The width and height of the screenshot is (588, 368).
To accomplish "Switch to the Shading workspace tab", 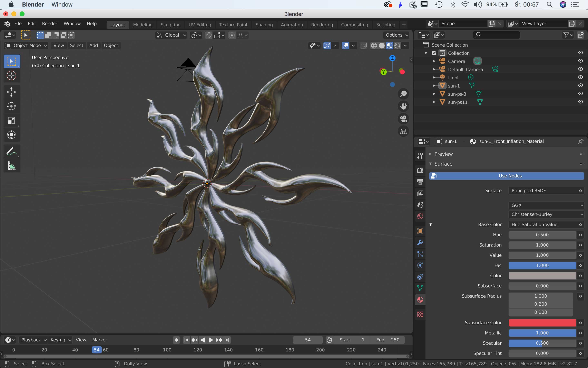I will [x=264, y=25].
